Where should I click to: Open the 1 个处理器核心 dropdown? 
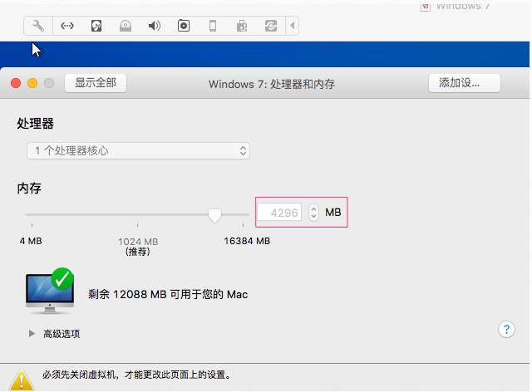[x=139, y=150]
